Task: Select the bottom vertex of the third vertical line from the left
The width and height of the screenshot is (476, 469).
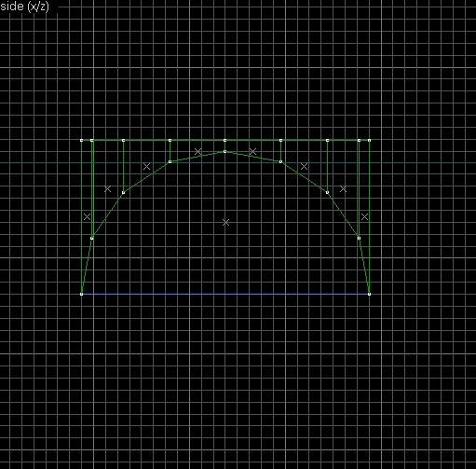Action: pyautogui.click(x=123, y=193)
